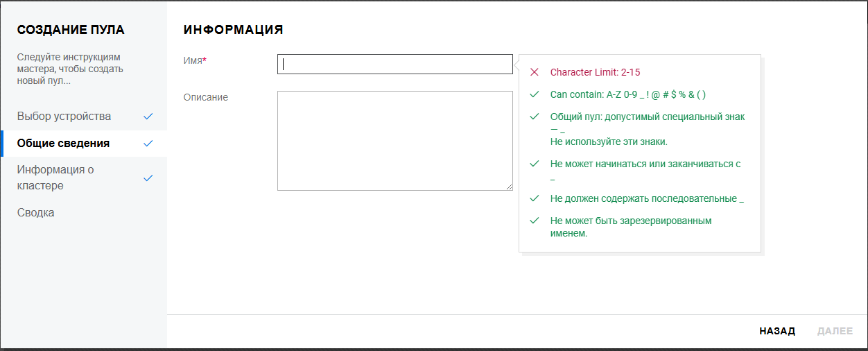868x351 pixels.
Task: Click the green check beside Общий пул rule
Action: [534, 117]
